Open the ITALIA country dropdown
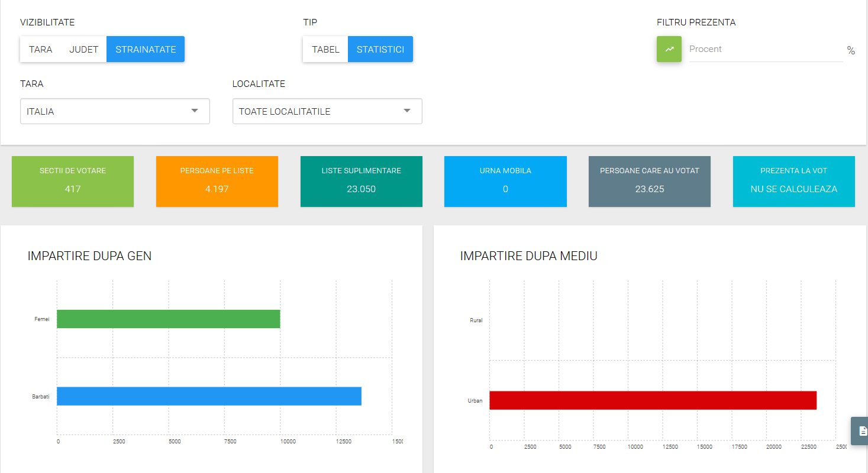 point(115,111)
